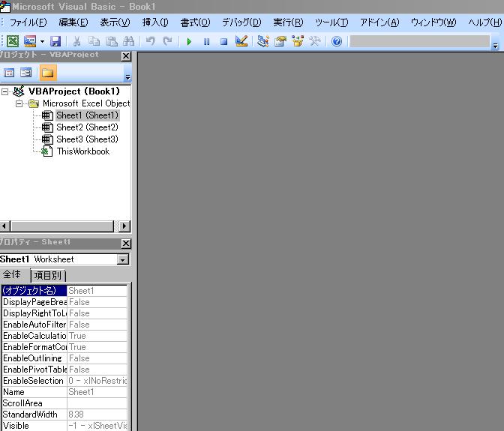
Task: Open the ツール(T) menu
Action: pos(331,22)
